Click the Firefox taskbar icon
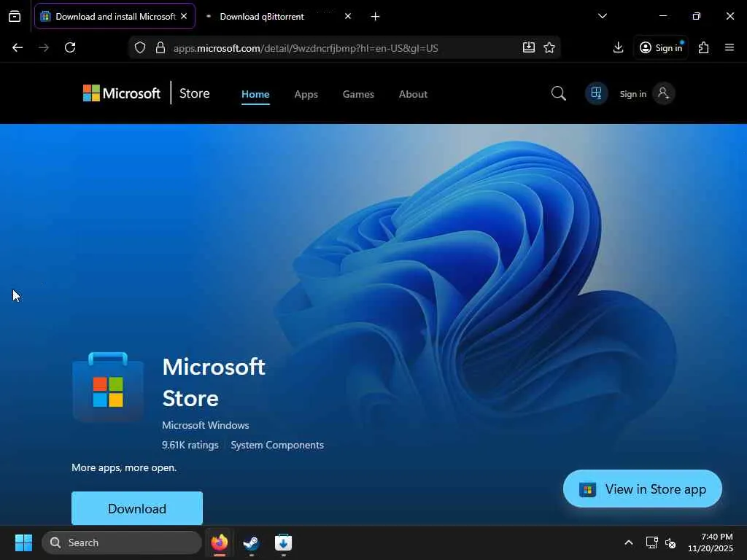The height and width of the screenshot is (560, 747). point(220,542)
